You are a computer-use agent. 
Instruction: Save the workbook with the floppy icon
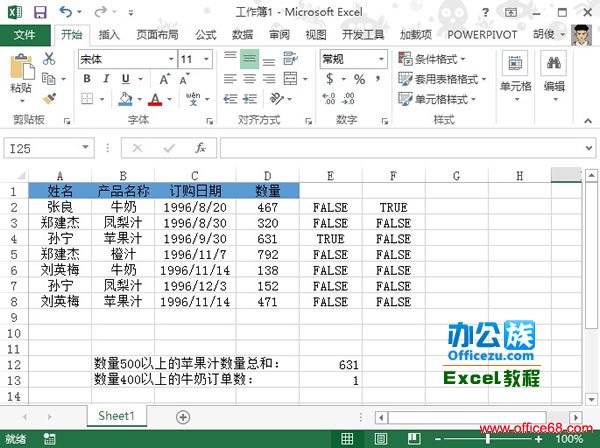point(40,12)
